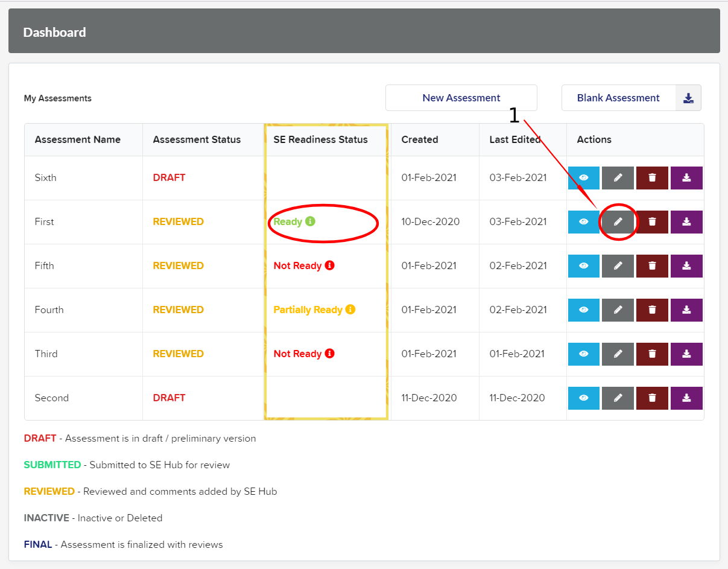The image size is (728, 569).
Task: Edit the Fourth assessment with pencil icon
Action: pos(618,310)
